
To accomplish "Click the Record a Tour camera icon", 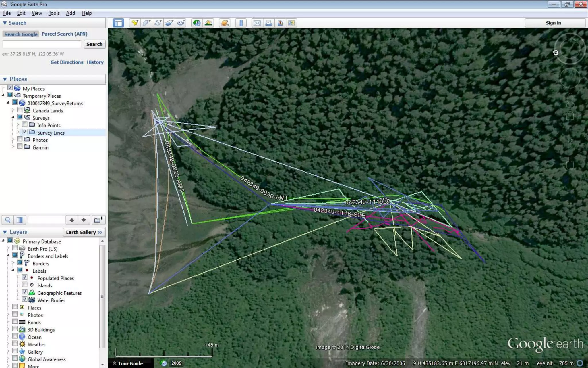I will tap(181, 23).
